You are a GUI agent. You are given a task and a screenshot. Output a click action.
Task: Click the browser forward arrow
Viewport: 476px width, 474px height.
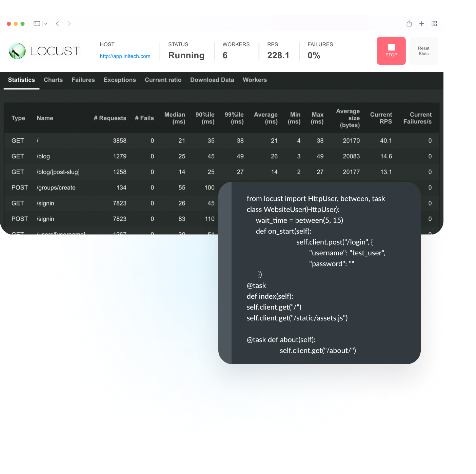(69, 24)
